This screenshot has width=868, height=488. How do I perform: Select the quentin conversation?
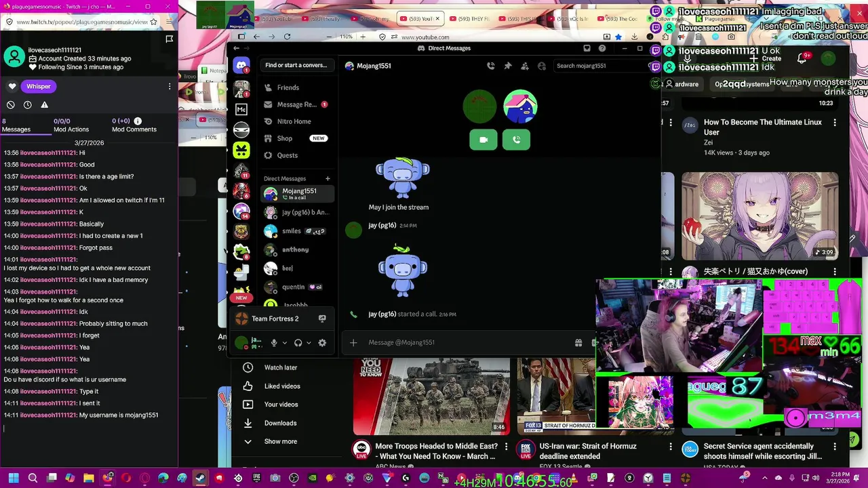[x=298, y=287]
